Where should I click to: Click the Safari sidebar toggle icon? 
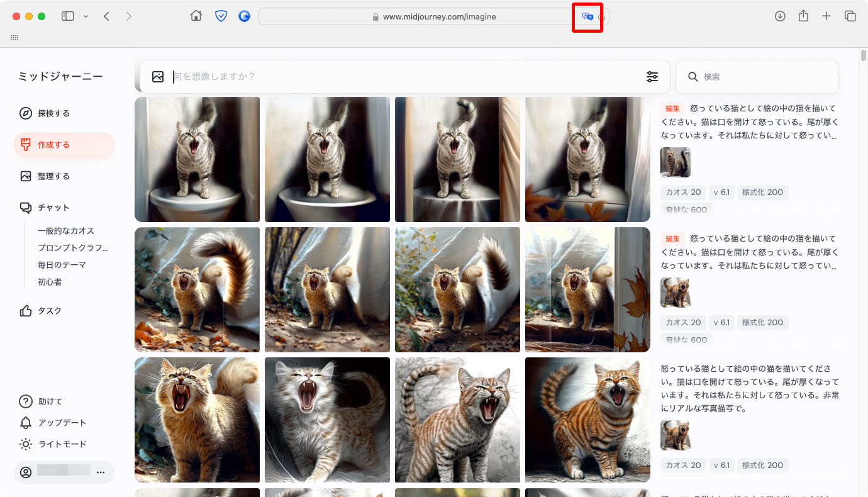tap(67, 16)
